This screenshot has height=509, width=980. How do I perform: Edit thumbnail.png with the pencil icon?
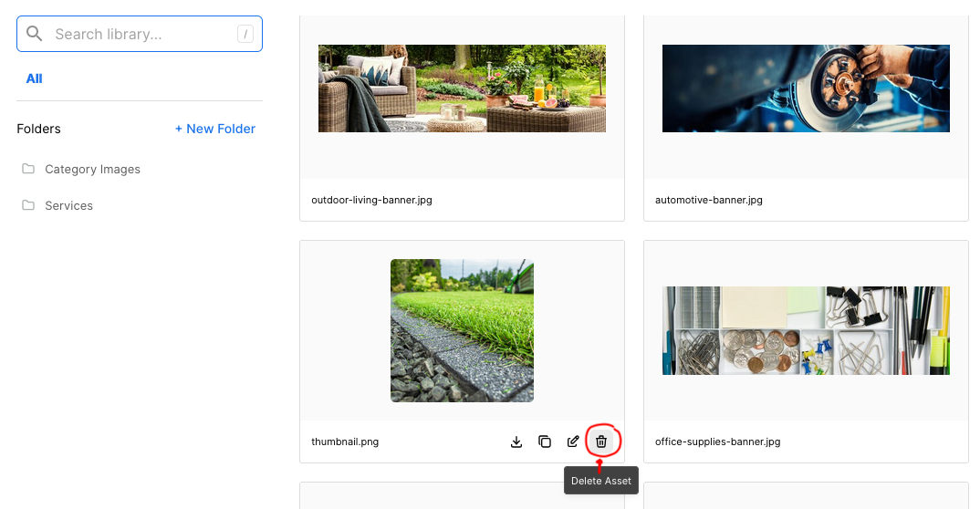click(x=573, y=441)
